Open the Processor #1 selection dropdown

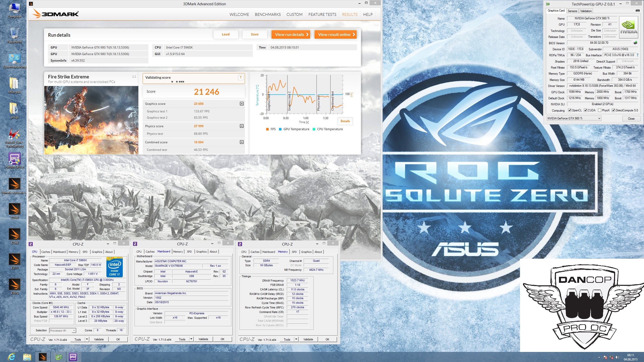[x=63, y=331]
